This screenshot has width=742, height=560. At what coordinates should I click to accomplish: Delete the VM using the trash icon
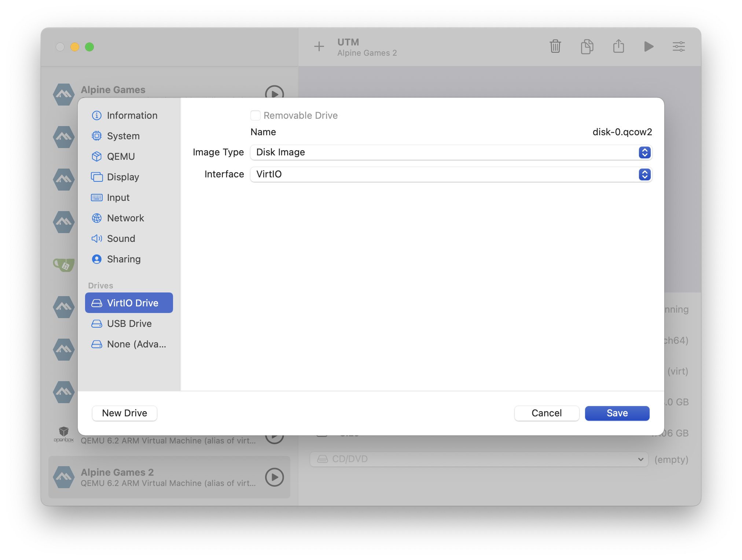coord(555,47)
